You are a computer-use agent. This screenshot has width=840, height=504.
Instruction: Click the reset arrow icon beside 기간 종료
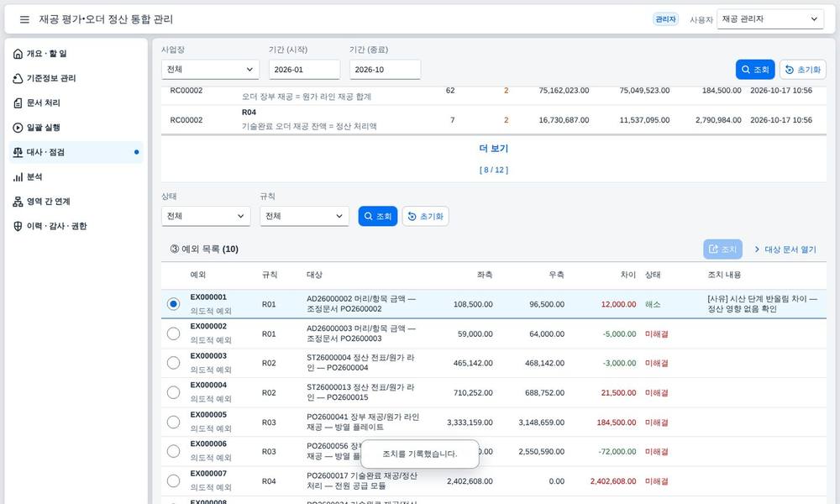[x=789, y=70]
